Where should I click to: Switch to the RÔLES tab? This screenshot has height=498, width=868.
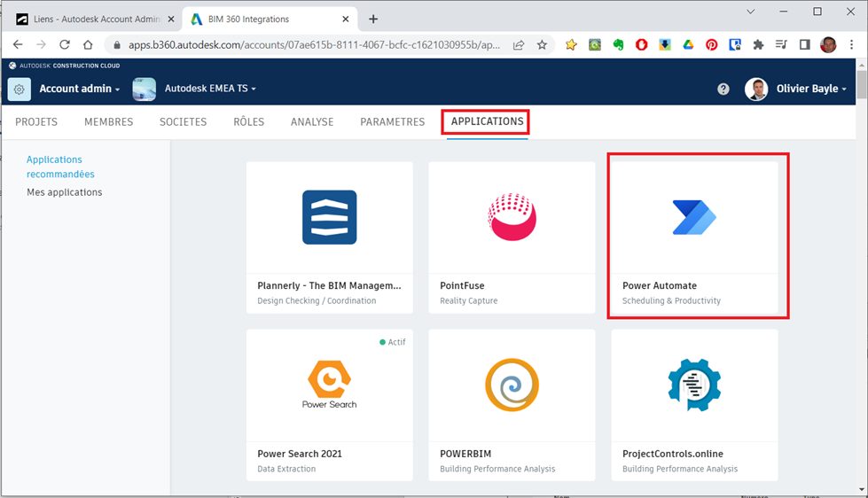[x=248, y=121]
